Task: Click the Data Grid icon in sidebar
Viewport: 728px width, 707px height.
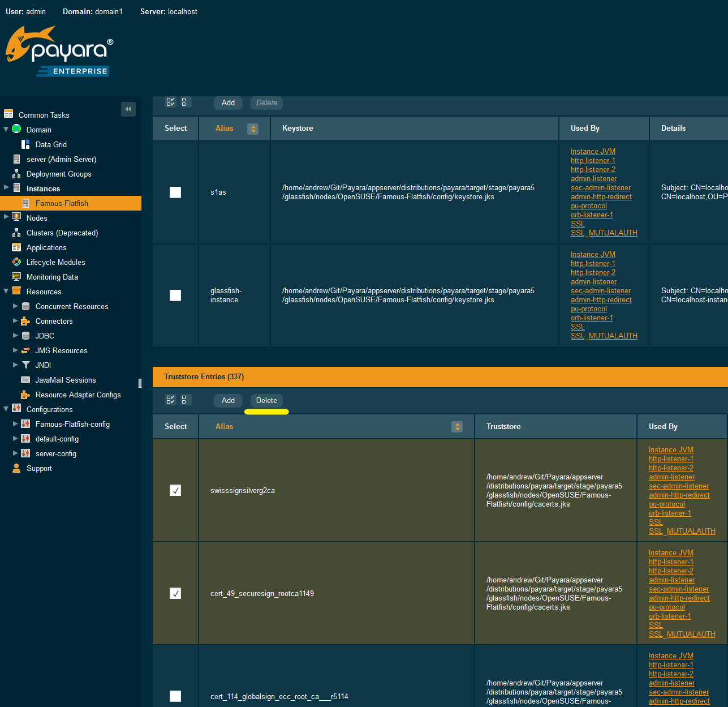Action: pos(25,144)
